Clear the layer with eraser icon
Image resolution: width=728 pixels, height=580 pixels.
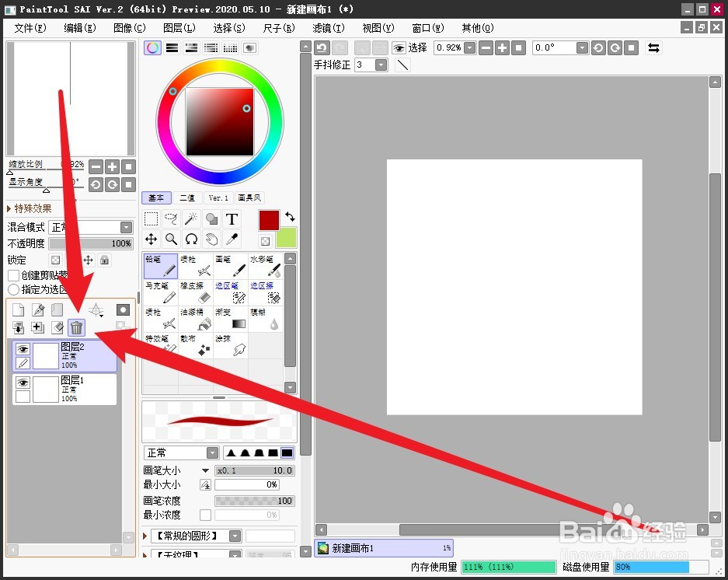[x=57, y=327]
